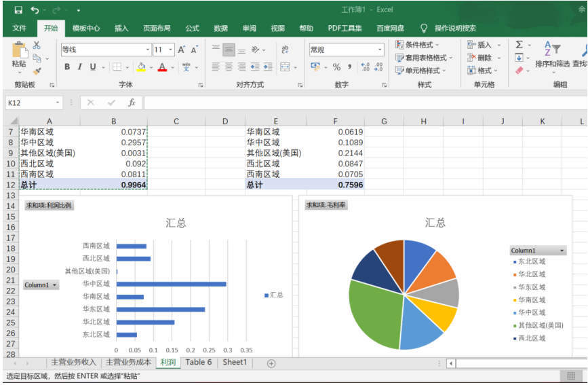Click the Insert Function fx icon

point(132,103)
